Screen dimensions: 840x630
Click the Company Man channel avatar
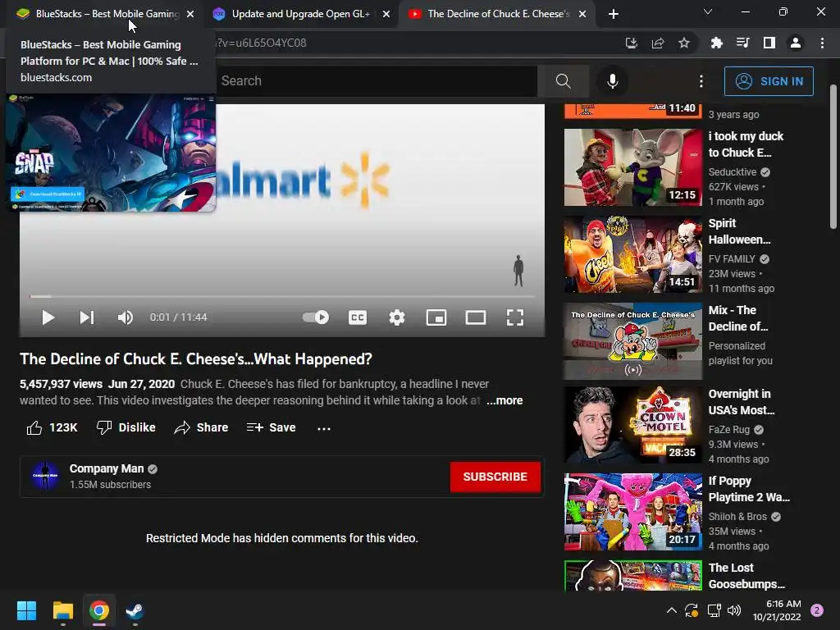pyautogui.click(x=45, y=477)
